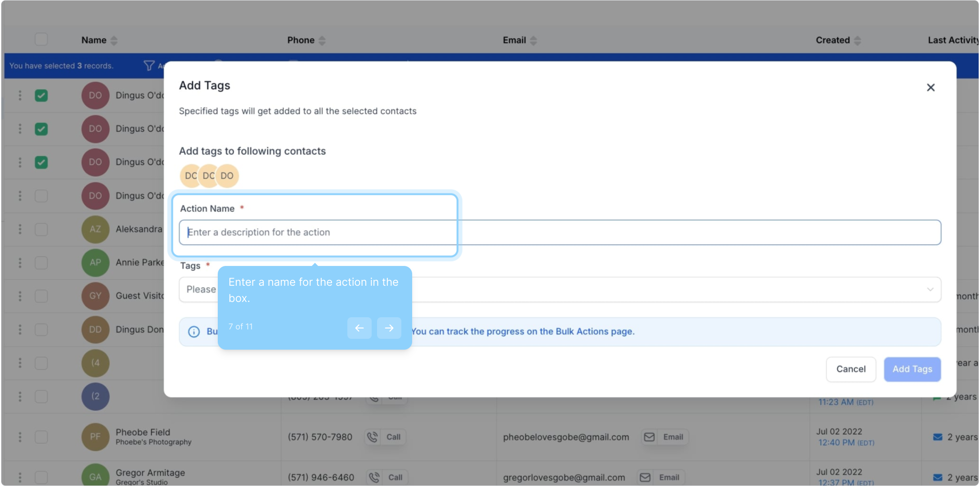Click the filter funnel icon in selection bar
980x486 pixels.
149,66
